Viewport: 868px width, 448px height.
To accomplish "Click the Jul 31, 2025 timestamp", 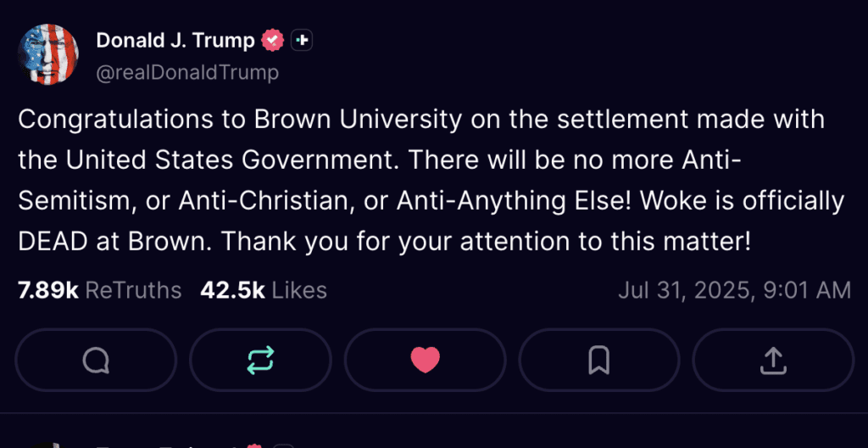I will (735, 290).
